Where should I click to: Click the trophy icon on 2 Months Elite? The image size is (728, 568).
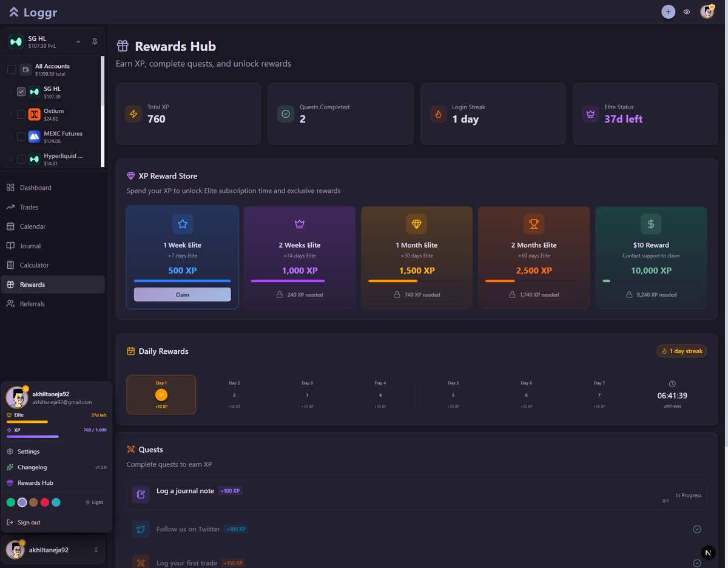click(534, 224)
